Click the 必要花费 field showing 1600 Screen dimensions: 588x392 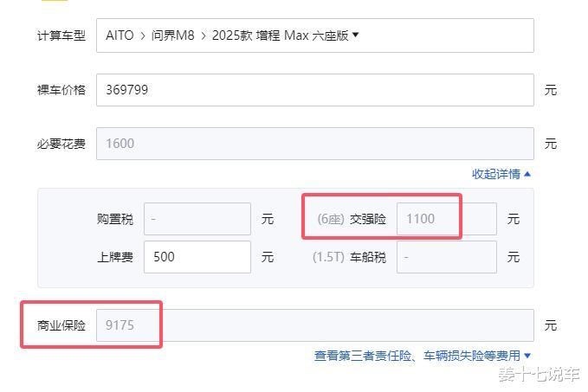coord(315,144)
